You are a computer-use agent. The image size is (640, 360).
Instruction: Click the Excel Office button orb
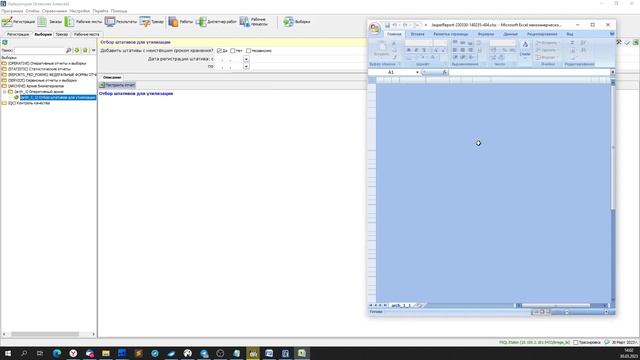375,28
